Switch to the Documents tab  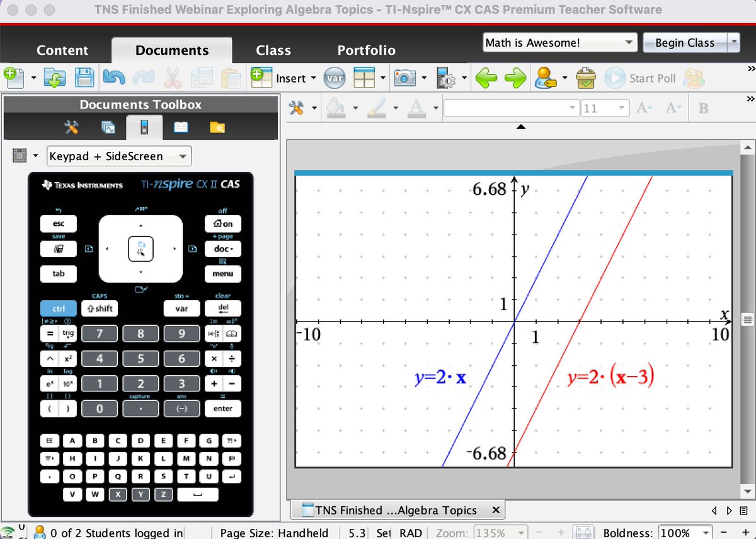click(172, 50)
